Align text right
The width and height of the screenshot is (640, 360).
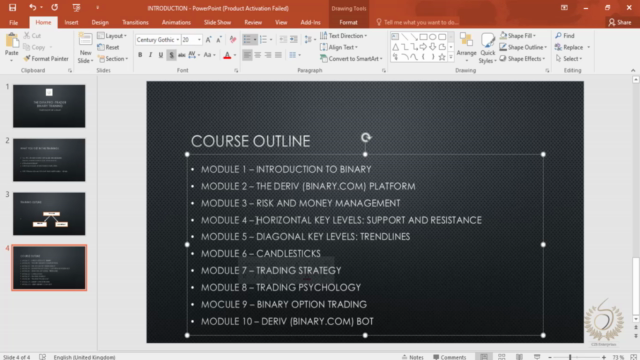(268, 55)
